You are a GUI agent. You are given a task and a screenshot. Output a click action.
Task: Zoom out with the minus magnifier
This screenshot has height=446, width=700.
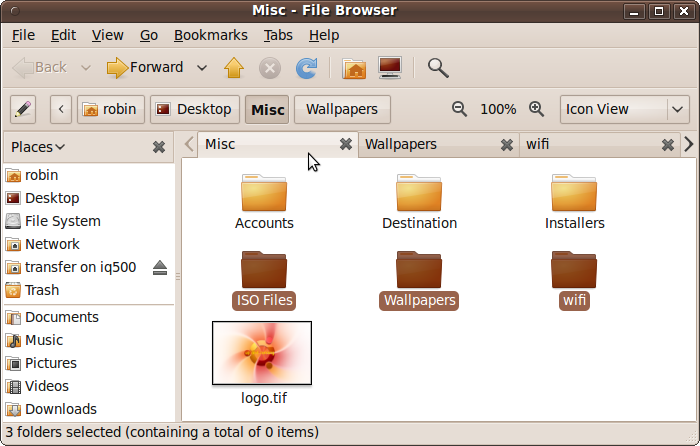pyautogui.click(x=459, y=109)
